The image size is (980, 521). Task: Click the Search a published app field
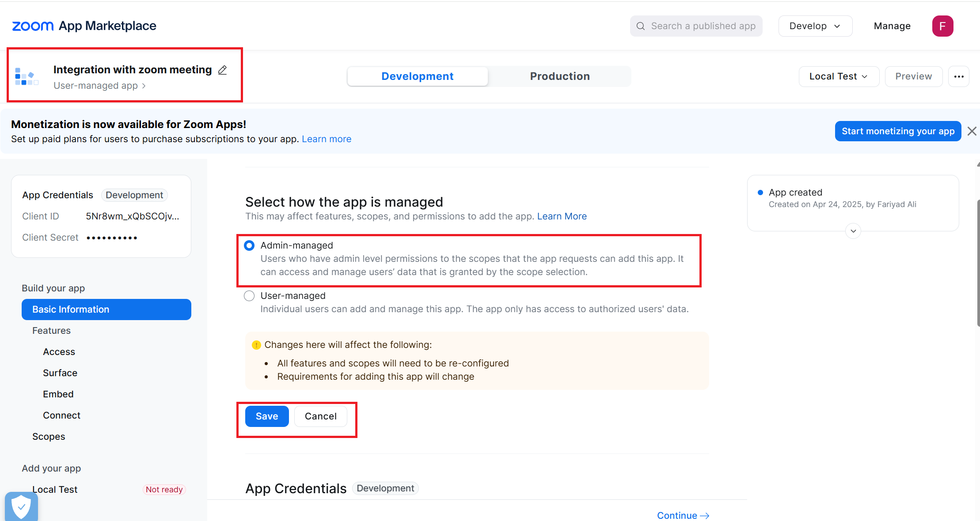pos(696,26)
